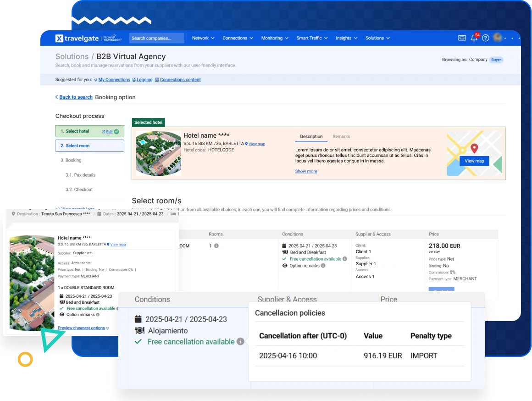This screenshot has height=401, width=532.
Task: Click the blue View map button on map
Action: 474,161
